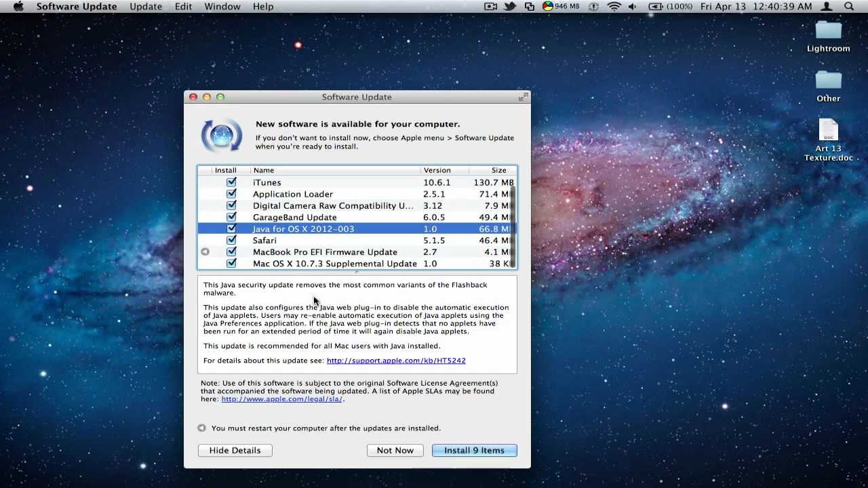Open the Software Update application menu

77,6
